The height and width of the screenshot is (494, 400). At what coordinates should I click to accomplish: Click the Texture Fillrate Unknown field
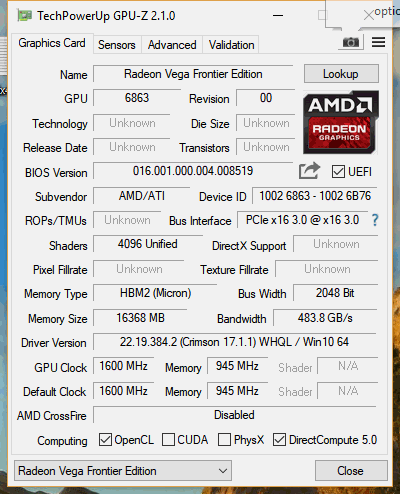click(327, 269)
